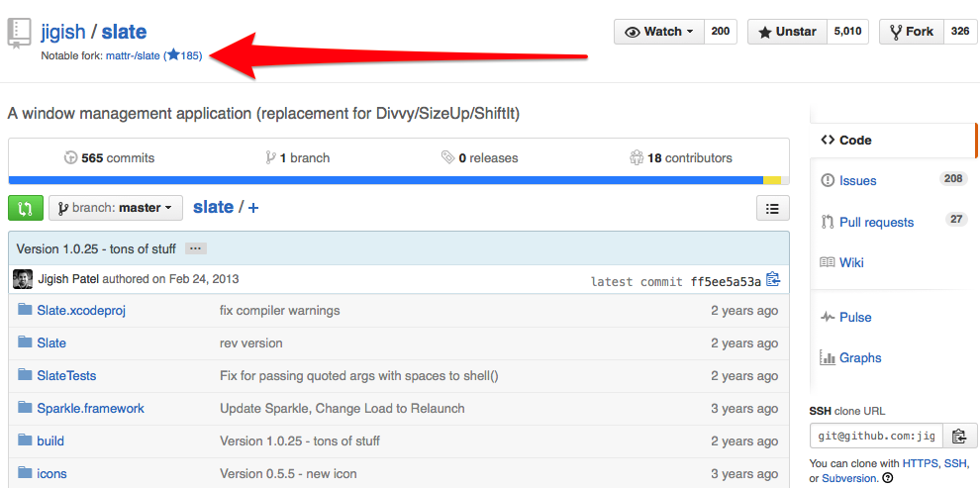This screenshot has height=488, width=980.
Task: Click folder icon next to SlateTests
Action: pyautogui.click(x=25, y=375)
